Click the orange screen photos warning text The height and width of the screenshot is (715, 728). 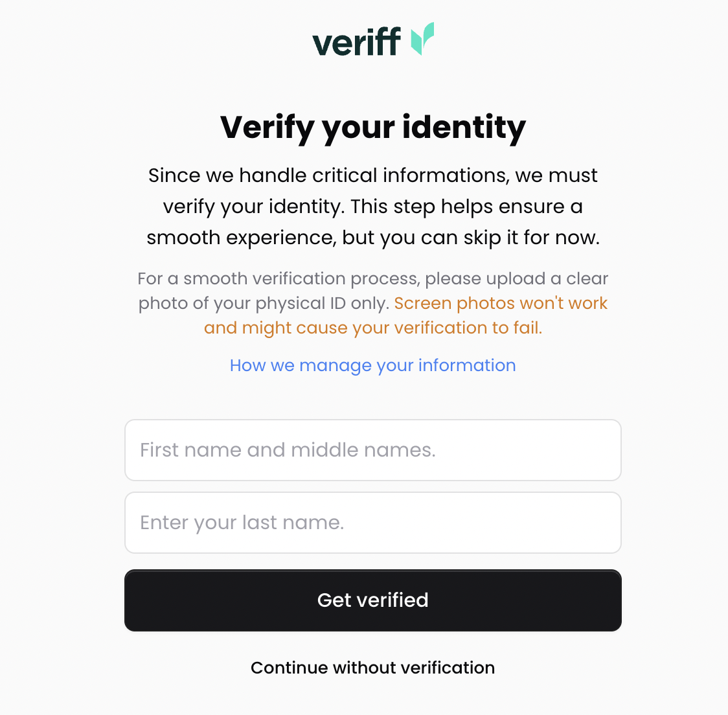pos(406,315)
